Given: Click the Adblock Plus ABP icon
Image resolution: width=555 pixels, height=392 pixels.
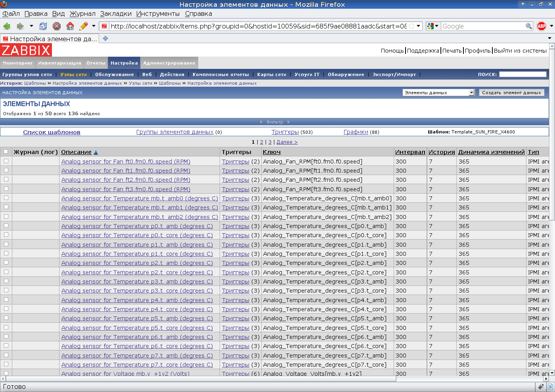Looking at the screenshot, I should click(x=542, y=26).
